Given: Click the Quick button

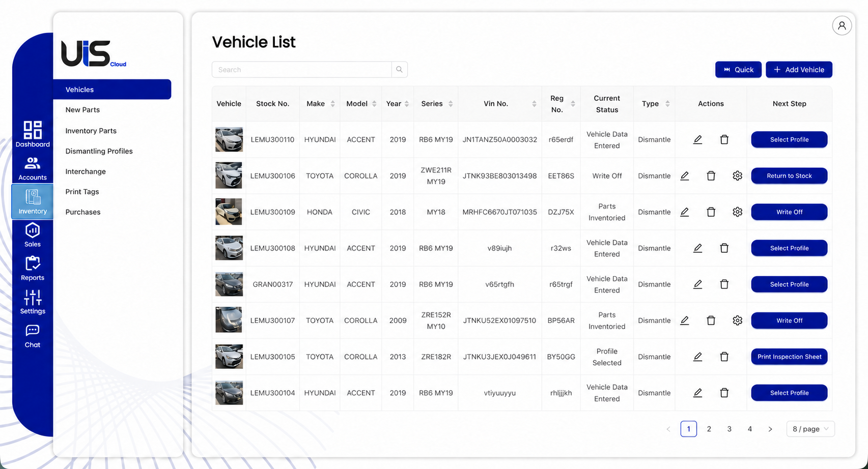Looking at the screenshot, I should 738,70.
